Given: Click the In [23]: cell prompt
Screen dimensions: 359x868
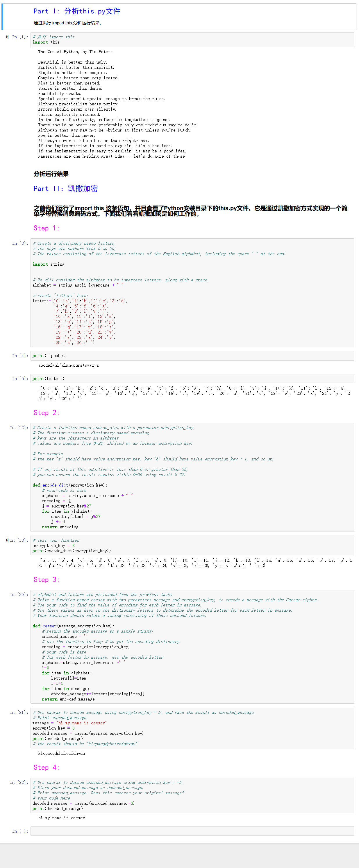Looking at the screenshot, I should (x=19, y=782).
